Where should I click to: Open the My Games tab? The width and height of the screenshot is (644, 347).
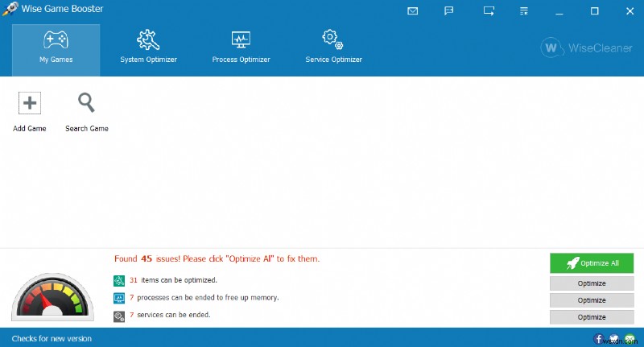(x=56, y=50)
